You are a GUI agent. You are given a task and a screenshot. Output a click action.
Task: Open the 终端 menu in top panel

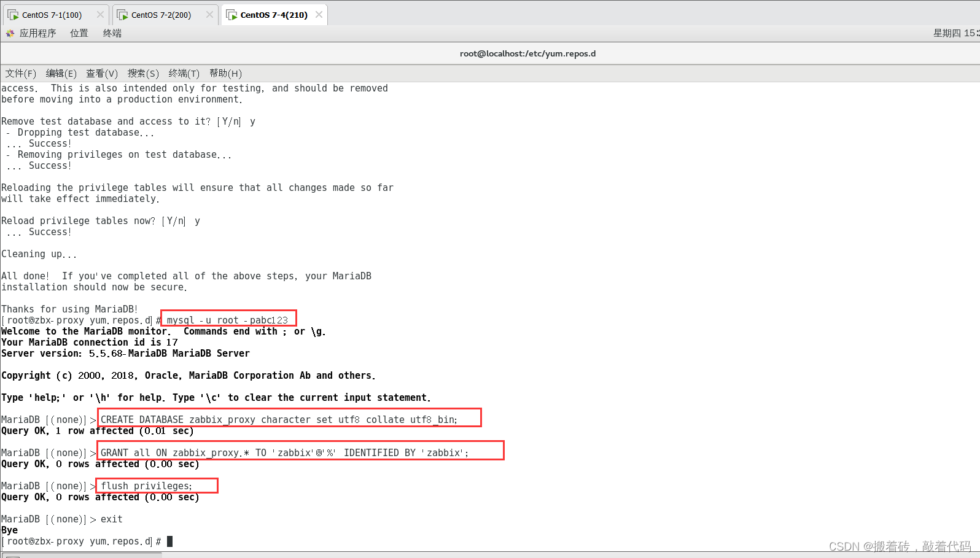click(x=112, y=33)
